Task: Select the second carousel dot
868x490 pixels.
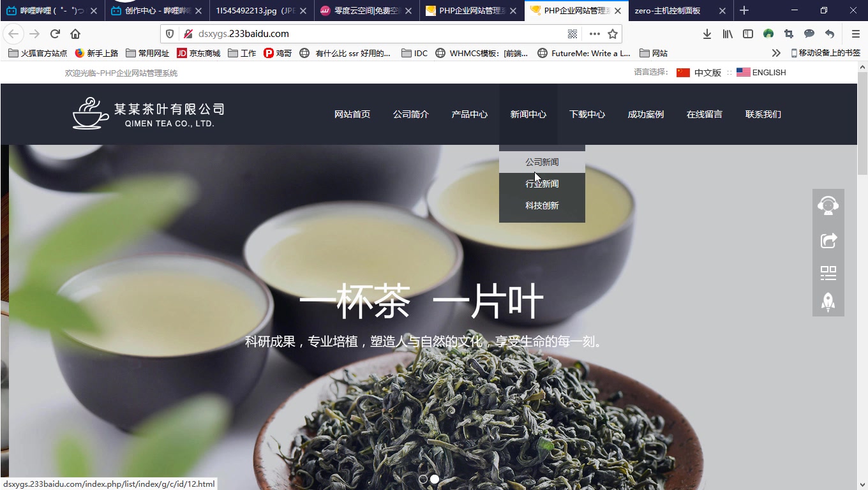Action: 435,479
